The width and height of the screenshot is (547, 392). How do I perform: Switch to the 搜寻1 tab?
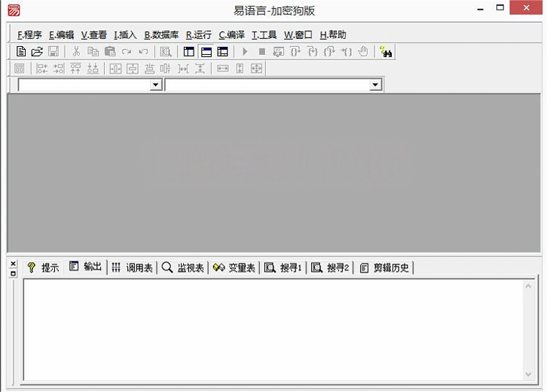[x=283, y=268]
